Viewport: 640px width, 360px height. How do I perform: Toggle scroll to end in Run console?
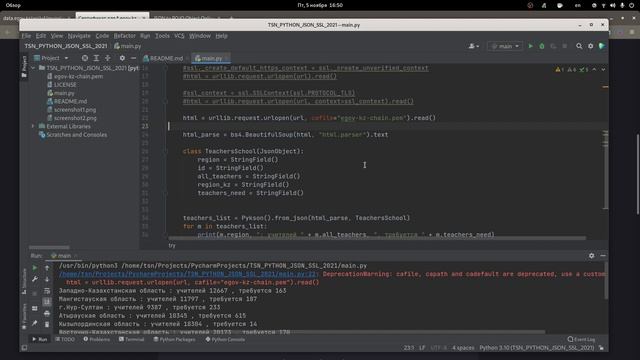(x=47, y=302)
